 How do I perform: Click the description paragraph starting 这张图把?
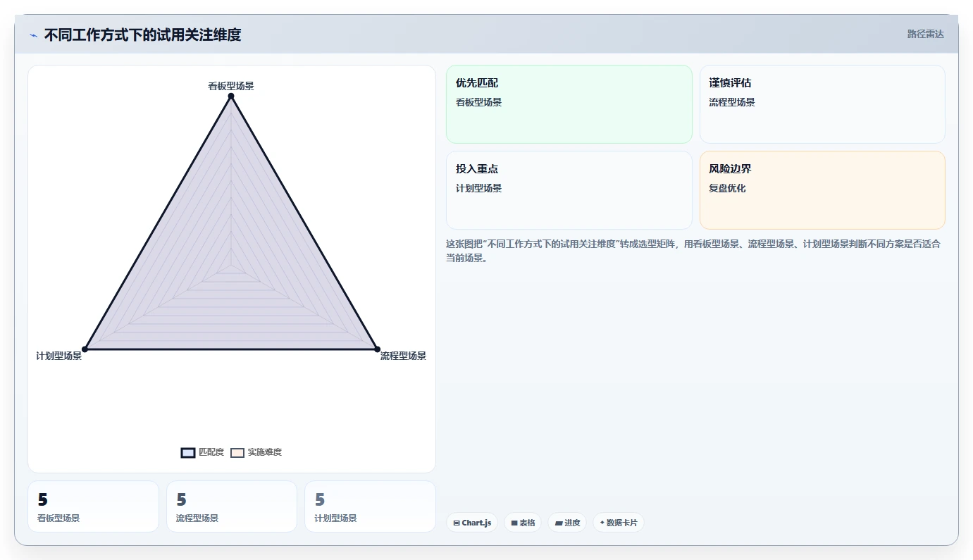(x=695, y=251)
